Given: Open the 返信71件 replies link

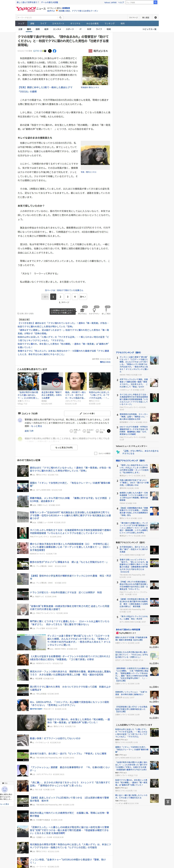Looking at the screenshot, I should (29, 431).
